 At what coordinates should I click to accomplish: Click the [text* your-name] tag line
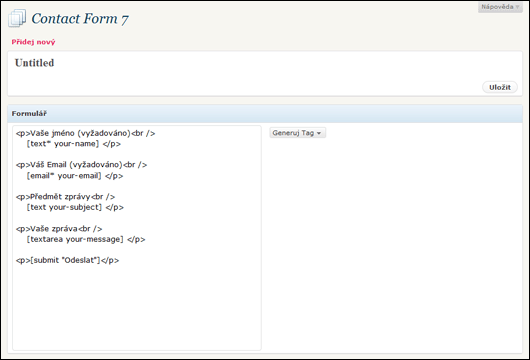74,144
